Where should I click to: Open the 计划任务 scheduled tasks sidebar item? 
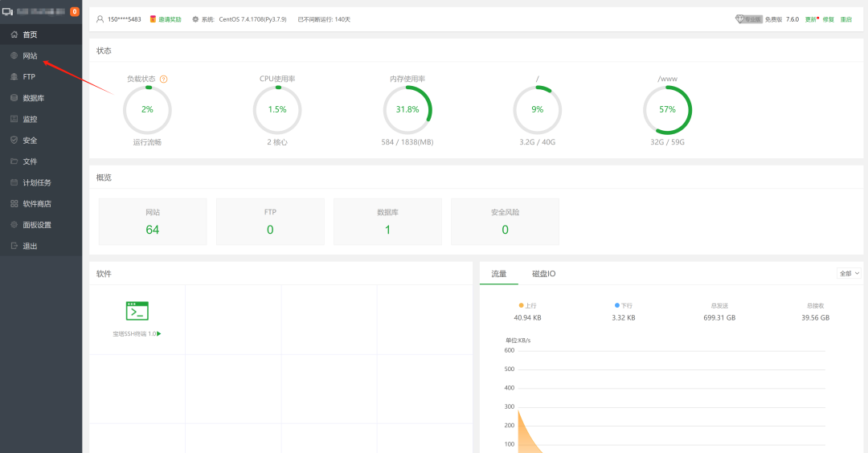(x=41, y=182)
